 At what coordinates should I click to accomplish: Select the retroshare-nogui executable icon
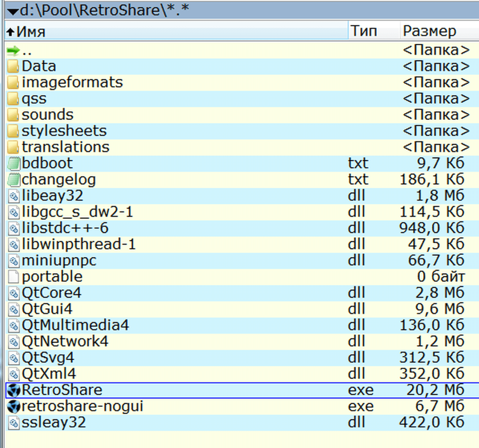(x=14, y=406)
